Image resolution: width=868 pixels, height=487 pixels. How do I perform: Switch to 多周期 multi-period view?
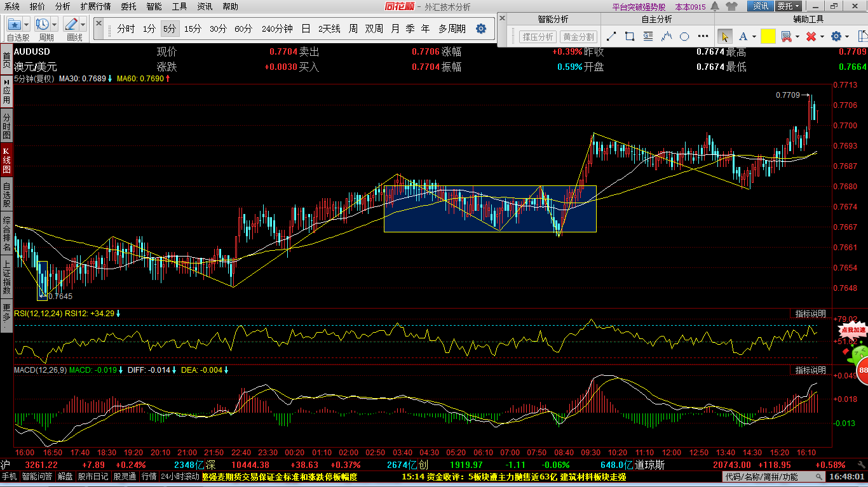[452, 29]
